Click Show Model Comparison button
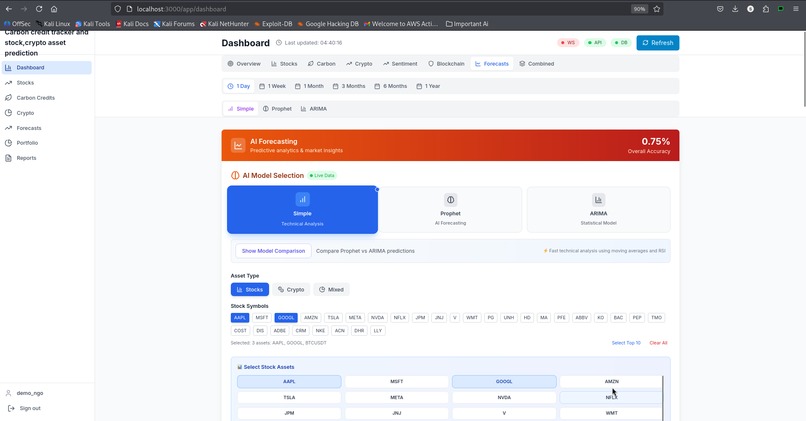Screen dimensions: 806x421 273,251
